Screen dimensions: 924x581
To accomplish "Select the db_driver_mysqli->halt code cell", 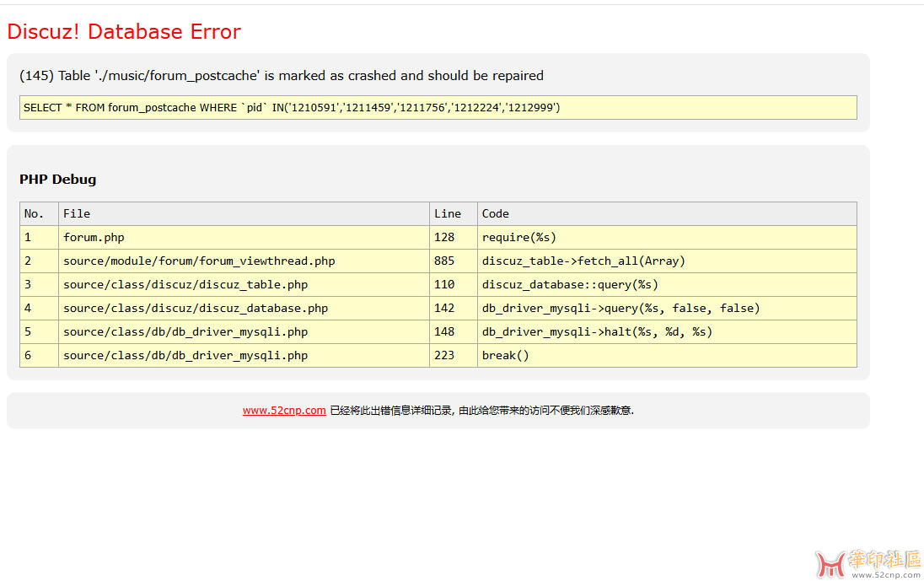I will (x=667, y=331).
